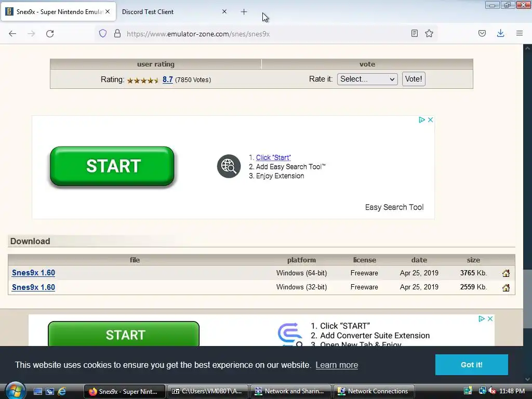
Task: Open the Firefox application menu
Action: point(520,33)
